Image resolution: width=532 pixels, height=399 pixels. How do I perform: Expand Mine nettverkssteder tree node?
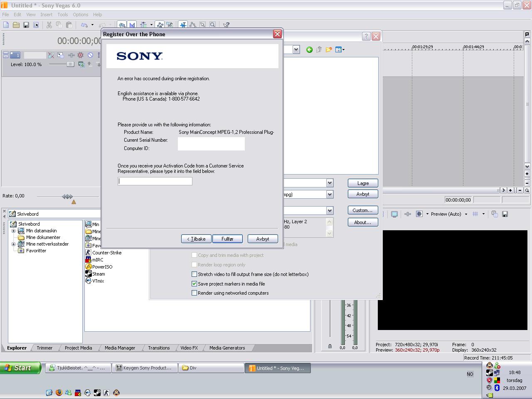14,244
